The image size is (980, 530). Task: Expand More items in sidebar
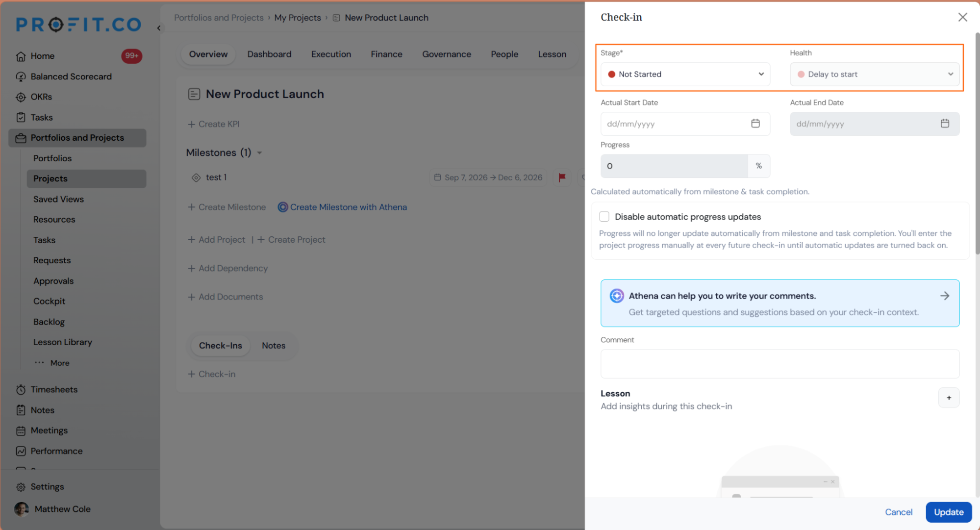pyautogui.click(x=52, y=363)
